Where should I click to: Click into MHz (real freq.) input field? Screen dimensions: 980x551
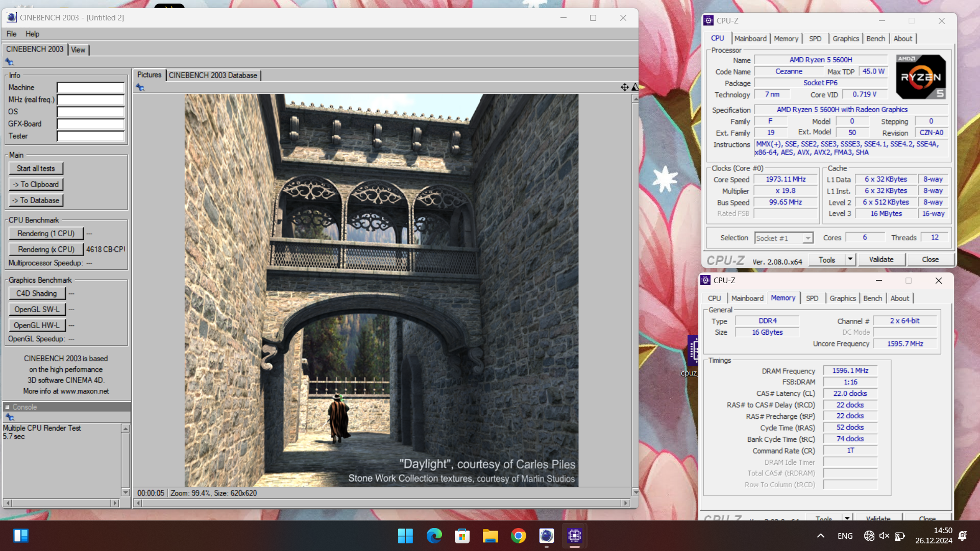click(x=90, y=100)
